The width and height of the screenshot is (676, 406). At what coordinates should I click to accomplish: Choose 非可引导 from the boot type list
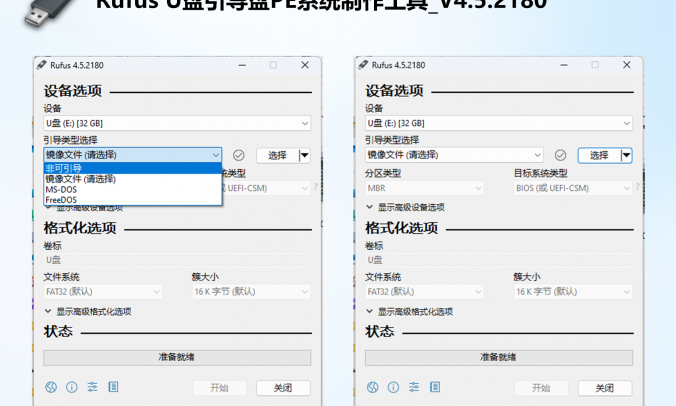coord(132,169)
